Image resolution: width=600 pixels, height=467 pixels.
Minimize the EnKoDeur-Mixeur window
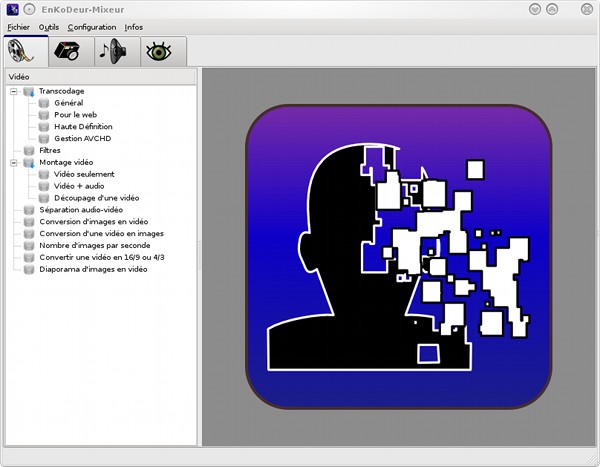click(x=535, y=9)
